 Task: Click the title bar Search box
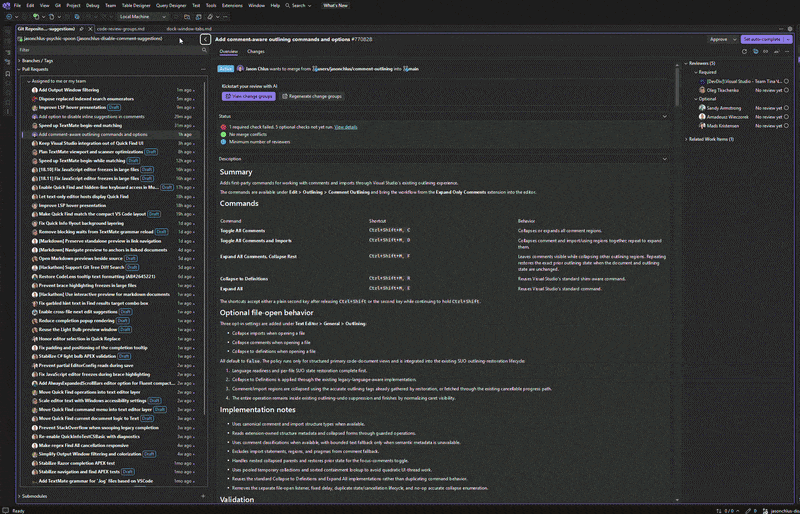click(x=298, y=6)
